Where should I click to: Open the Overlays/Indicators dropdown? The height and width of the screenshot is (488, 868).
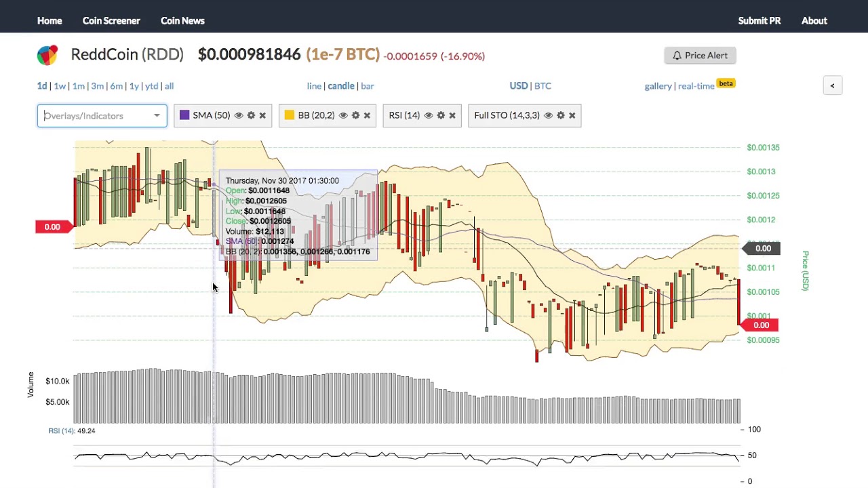102,116
